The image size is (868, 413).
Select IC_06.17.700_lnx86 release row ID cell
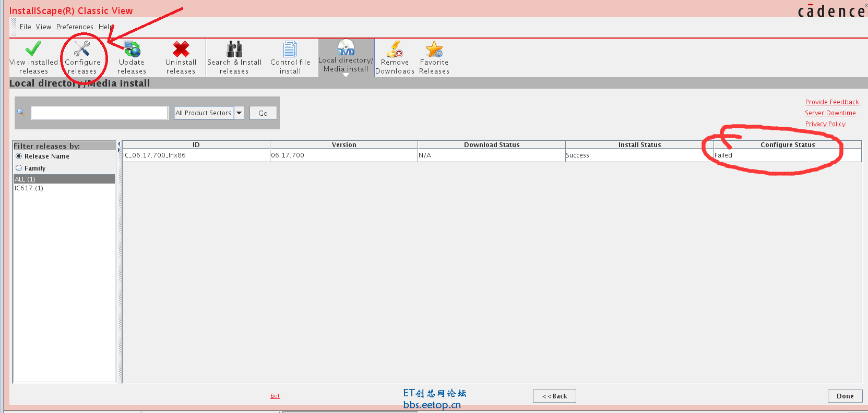pos(196,155)
